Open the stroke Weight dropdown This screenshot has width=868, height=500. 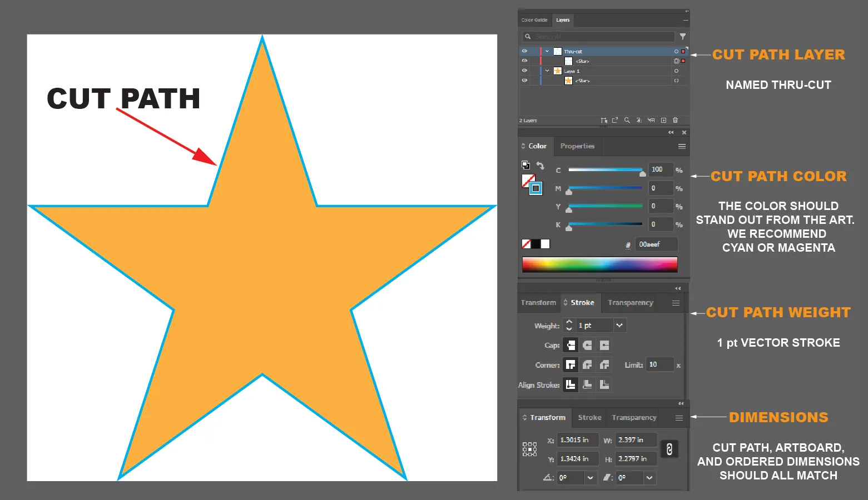point(619,326)
